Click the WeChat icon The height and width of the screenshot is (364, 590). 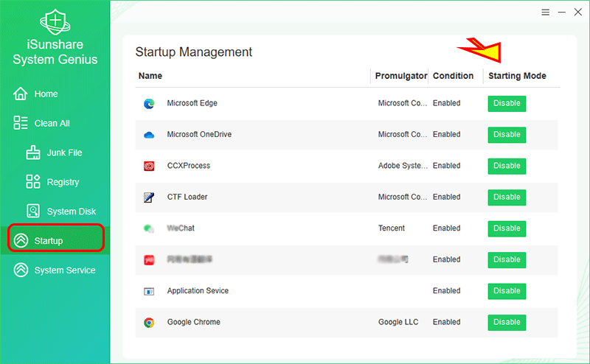click(x=149, y=228)
